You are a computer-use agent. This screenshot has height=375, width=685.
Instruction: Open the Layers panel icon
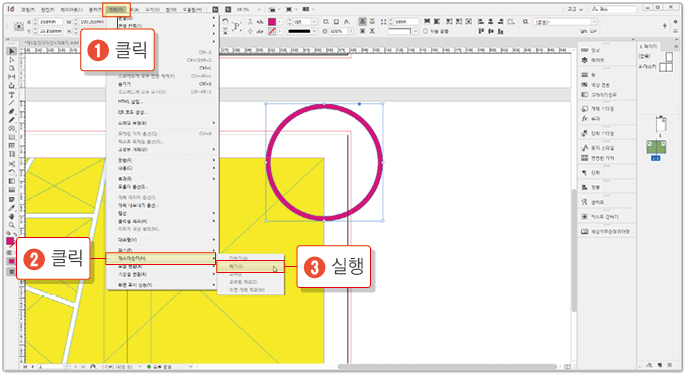pos(585,60)
